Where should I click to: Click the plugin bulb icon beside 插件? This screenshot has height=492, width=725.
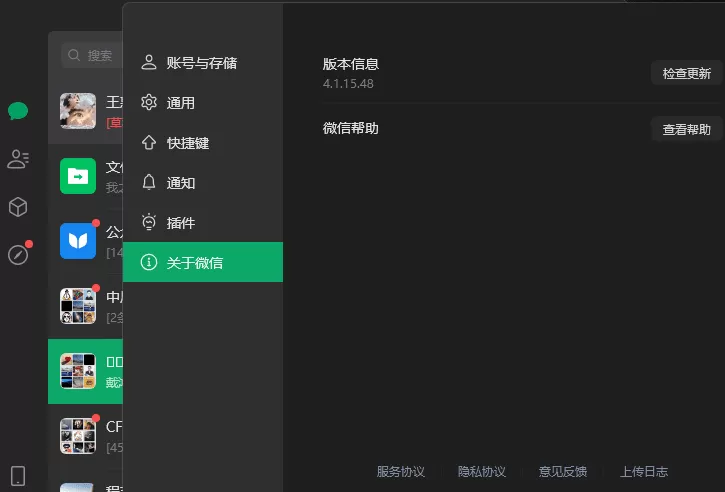(x=148, y=222)
